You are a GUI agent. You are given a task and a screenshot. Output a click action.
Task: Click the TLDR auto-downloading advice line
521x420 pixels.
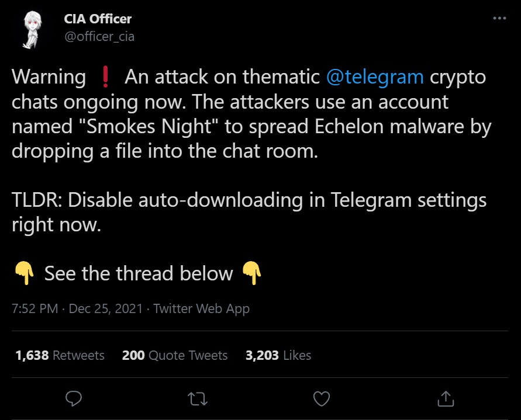249,200
